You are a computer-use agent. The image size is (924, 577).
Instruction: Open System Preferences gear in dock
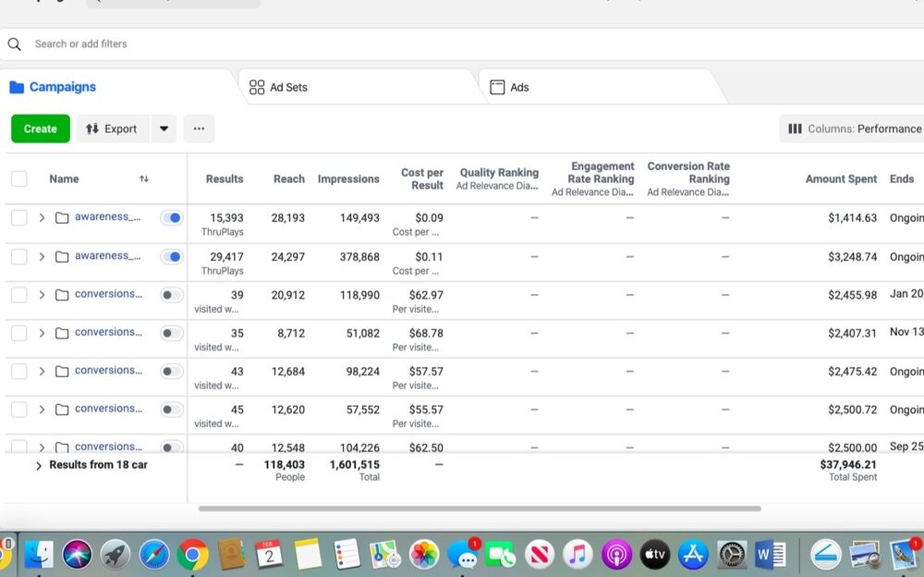(x=732, y=554)
